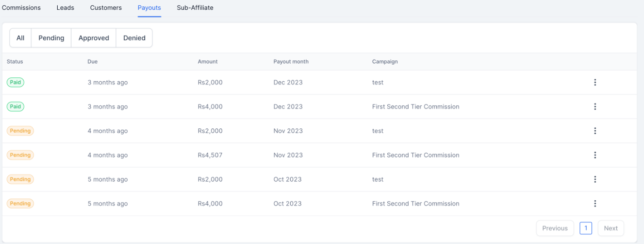This screenshot has height=244, width=644.
Task: Open three-dot menu for Nov 2023 test payout
Action: tap(595, 131)
